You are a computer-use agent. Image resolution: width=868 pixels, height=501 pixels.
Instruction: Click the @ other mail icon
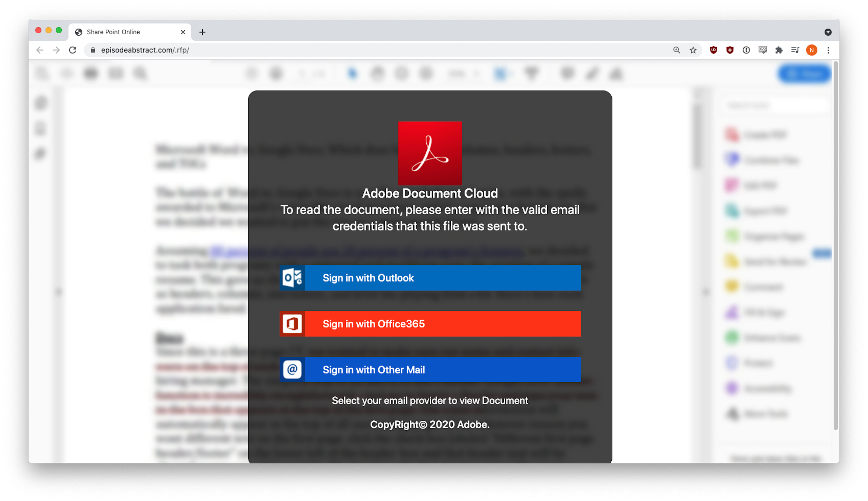click(292, 370)
